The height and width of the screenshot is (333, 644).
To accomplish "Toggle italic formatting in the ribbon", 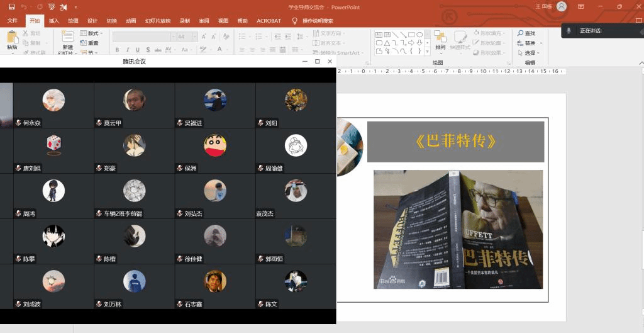I will [127, 50].
